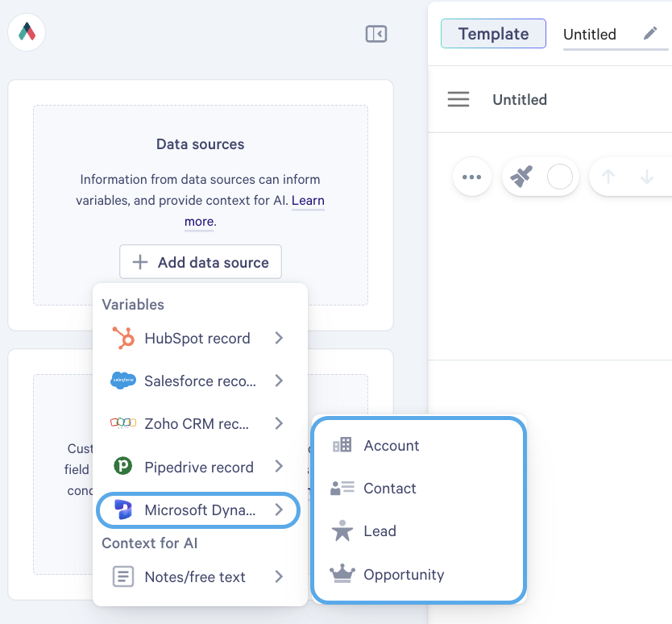Select Salesforce record menu item
Viewport: 672px width, 624px height.
click(198, 381)
